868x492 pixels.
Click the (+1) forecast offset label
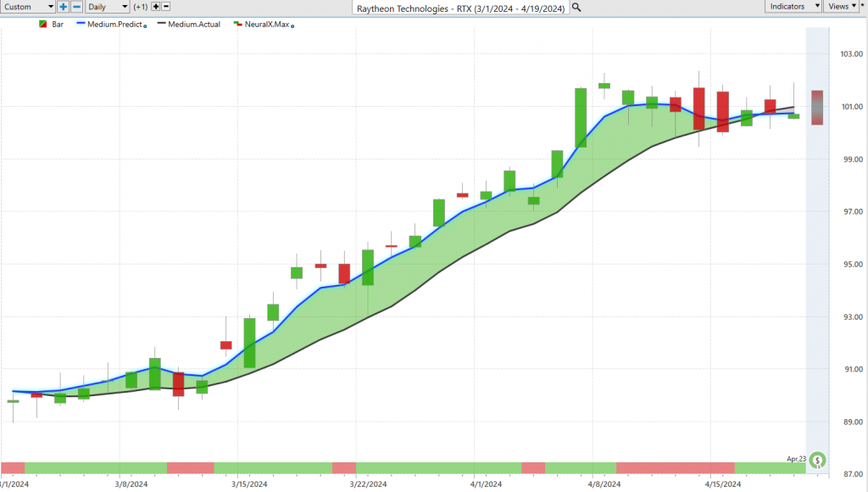tap(141, 7)
